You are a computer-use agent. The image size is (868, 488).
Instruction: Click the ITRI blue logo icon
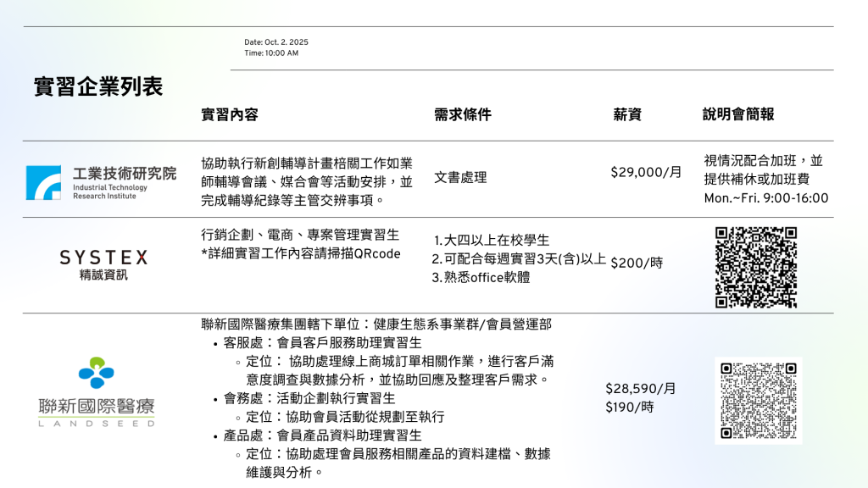[x=43, y=182]
